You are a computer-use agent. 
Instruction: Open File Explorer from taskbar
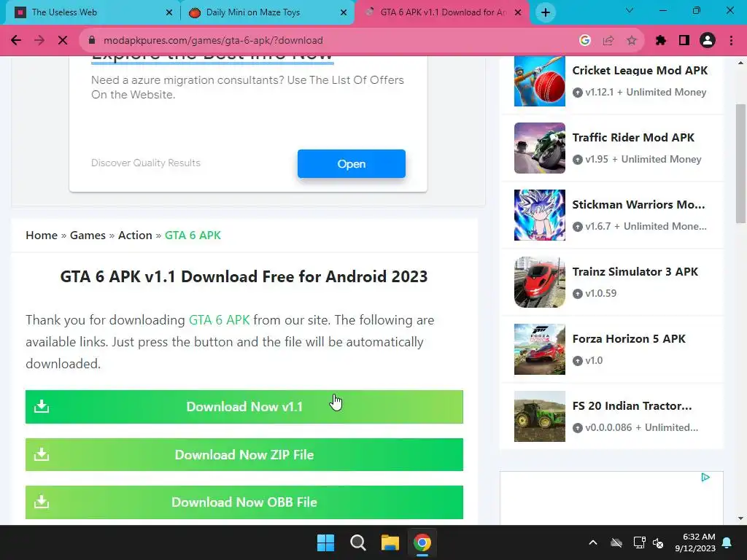click(x=390, y=542)
